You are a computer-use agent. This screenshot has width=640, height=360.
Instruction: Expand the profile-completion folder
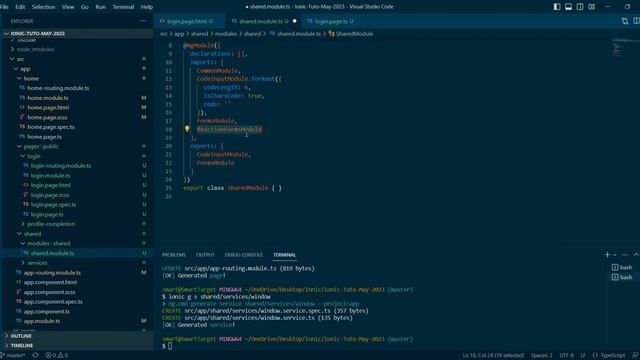(77, 224)
